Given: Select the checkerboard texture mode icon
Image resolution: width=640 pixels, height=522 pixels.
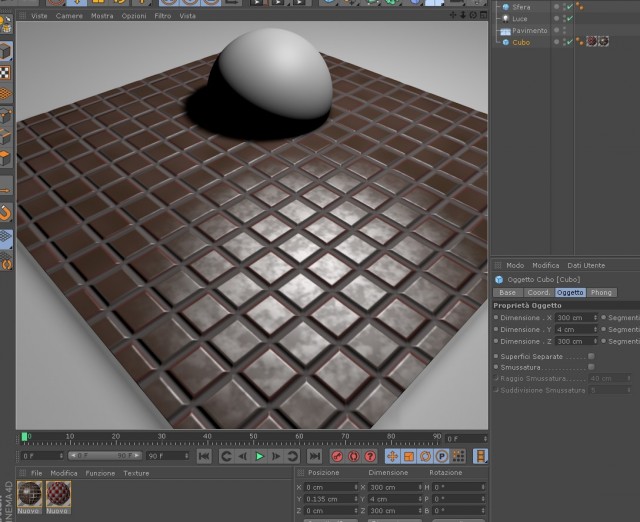Looking at the screenshot, I should [5, 73].
